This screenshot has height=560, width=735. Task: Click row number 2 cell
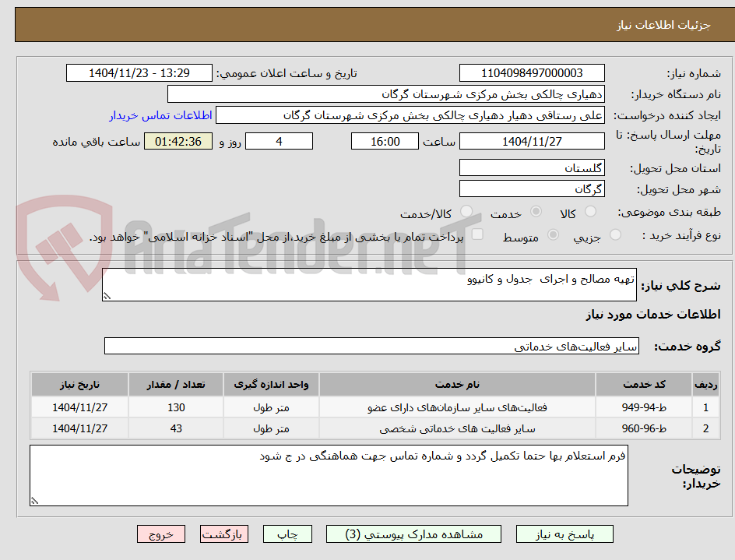point(706,428)
